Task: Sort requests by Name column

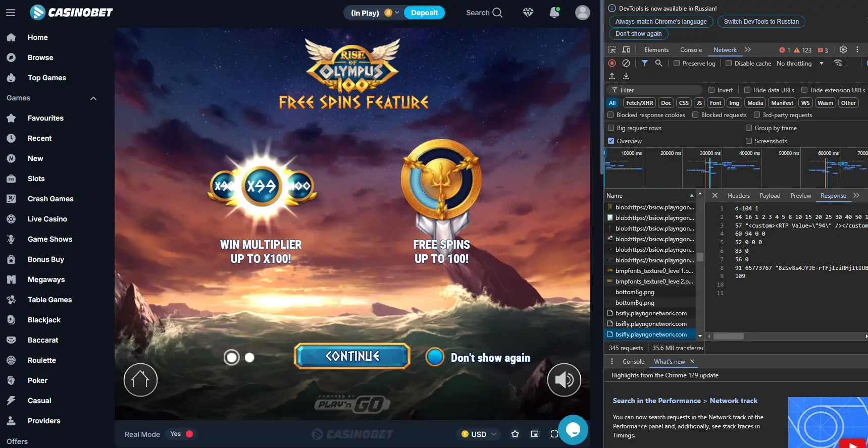Action: pos(650,195)
